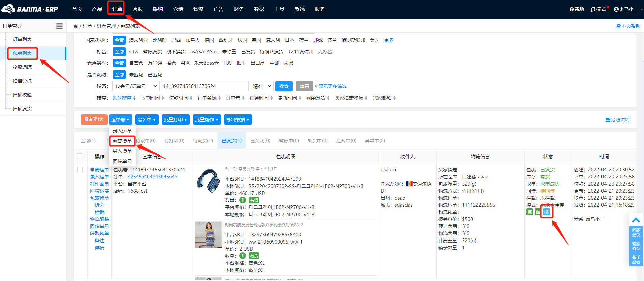Open the 订单 top menu
The height and width of the screenshot is (281, 644).
coord(117,9)
